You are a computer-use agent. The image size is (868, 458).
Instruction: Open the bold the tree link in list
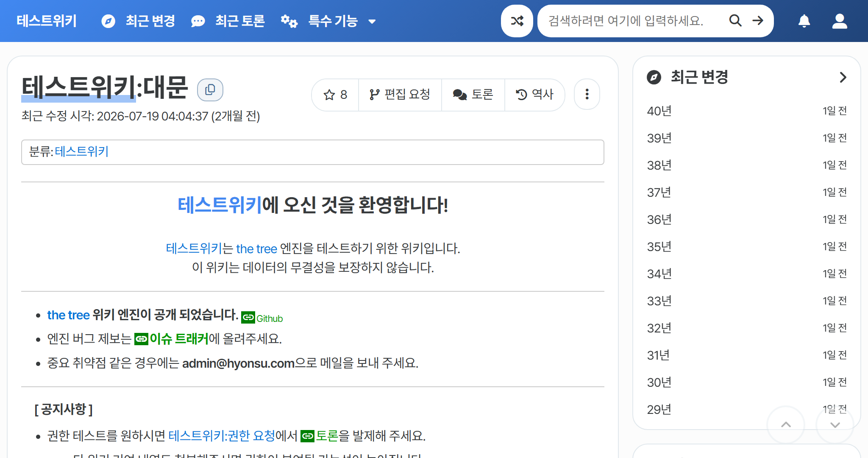point(68,315)
